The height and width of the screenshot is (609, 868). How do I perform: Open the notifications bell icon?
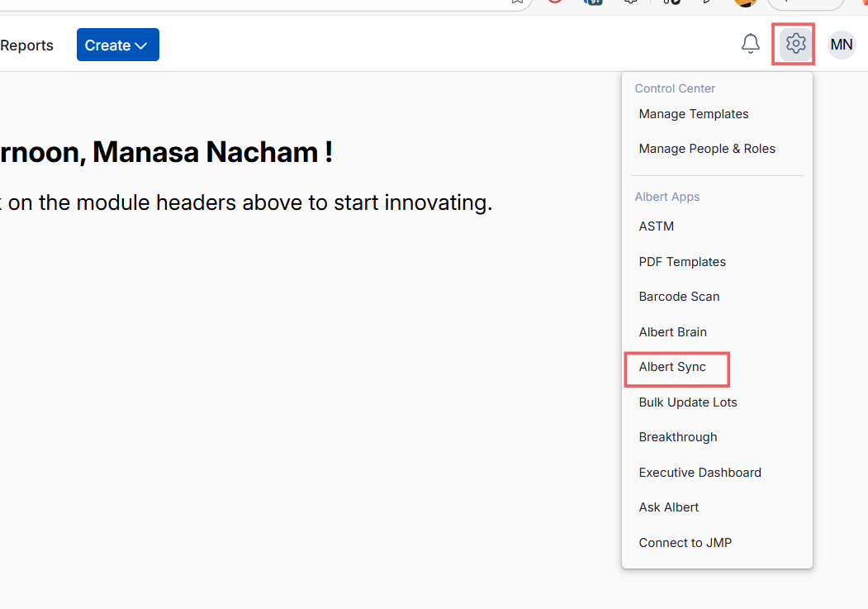tap(750, 45)
